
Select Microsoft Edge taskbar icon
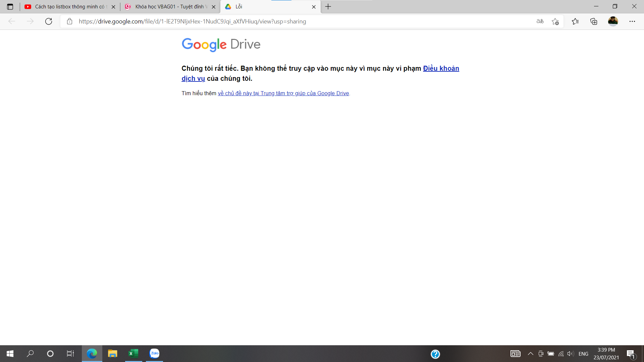(92, 354)
